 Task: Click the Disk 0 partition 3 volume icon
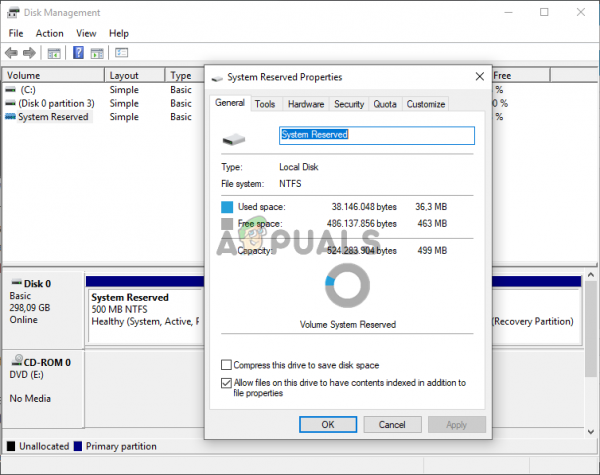tap(11, 103)
